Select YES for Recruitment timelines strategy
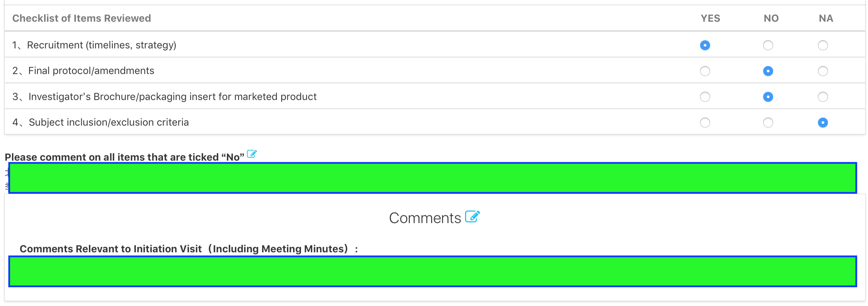 [705, 45]
